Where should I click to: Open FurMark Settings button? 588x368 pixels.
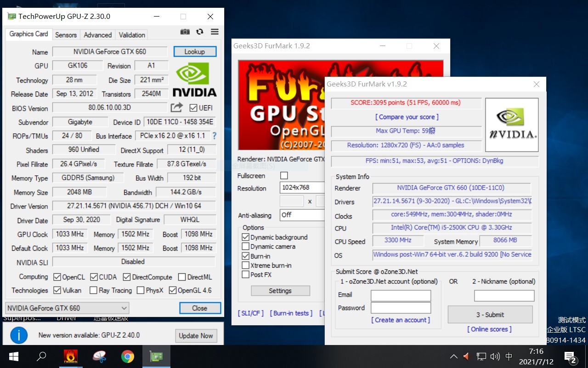click(280, 291)
